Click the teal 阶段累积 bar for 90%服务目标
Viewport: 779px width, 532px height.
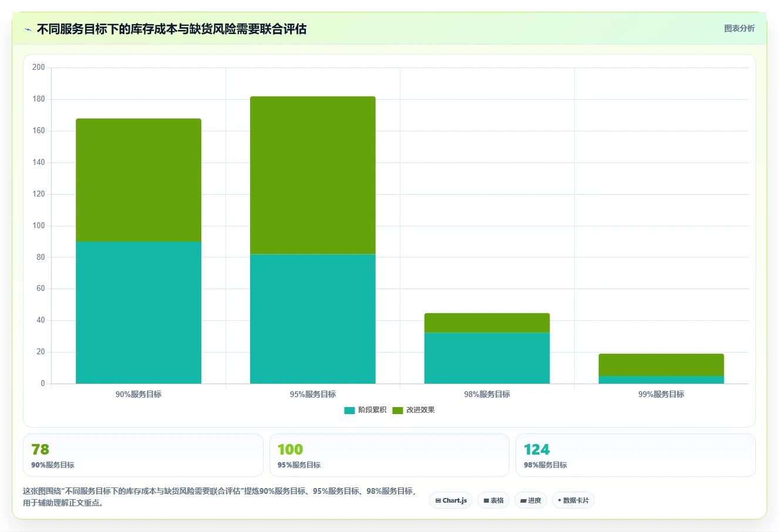point(139,313)
